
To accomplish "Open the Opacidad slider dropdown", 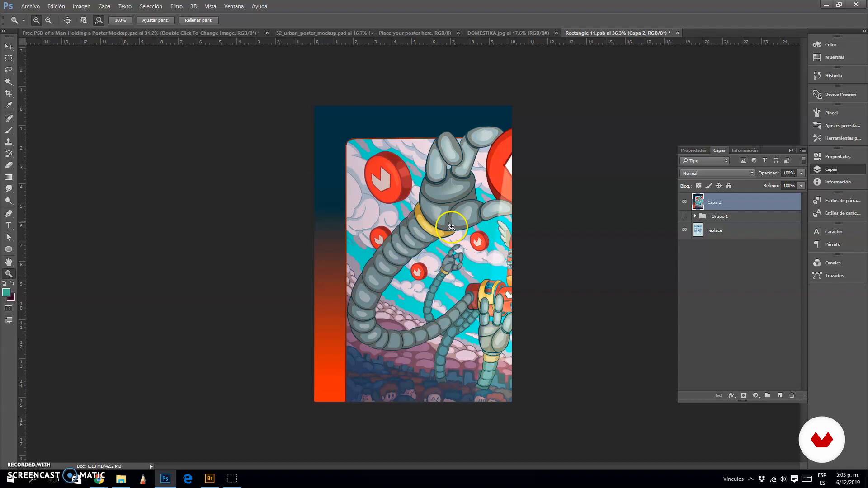I will [x=801, y=173].
